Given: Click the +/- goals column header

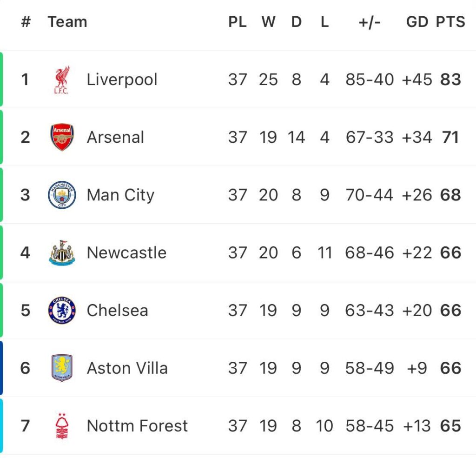Looking at the screenshot, I should [x=370, y=22].
